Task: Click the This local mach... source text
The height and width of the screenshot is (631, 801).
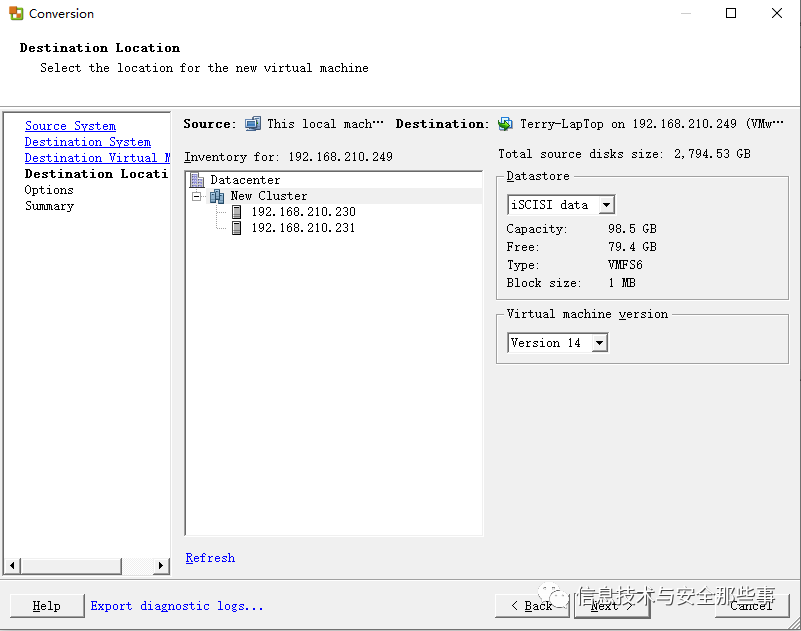Action: tap(325, 124)
